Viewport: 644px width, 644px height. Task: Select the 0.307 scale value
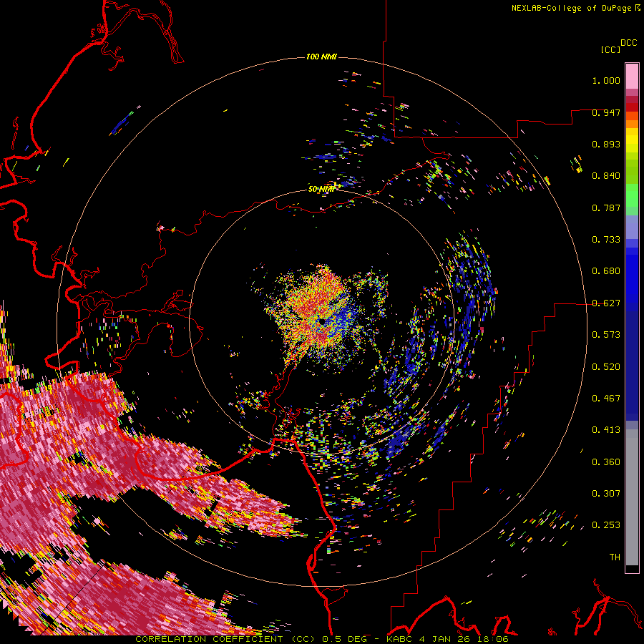click(606, 494)
